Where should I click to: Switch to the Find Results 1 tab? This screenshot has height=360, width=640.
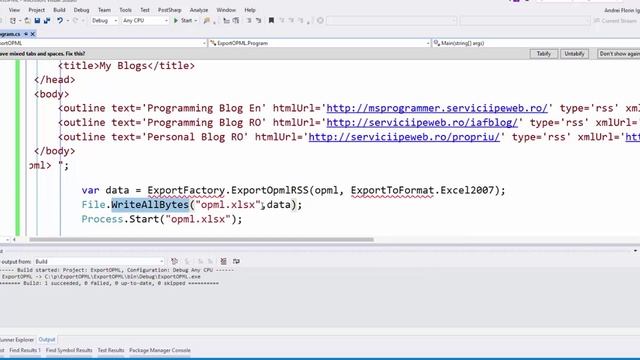click(25, 350)
